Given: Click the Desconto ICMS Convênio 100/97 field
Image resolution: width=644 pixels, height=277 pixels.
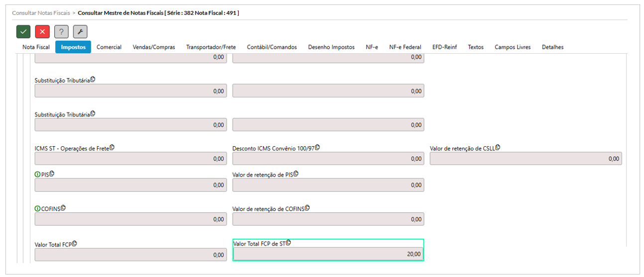Looking at the screenshot, I should pos(328,159).
